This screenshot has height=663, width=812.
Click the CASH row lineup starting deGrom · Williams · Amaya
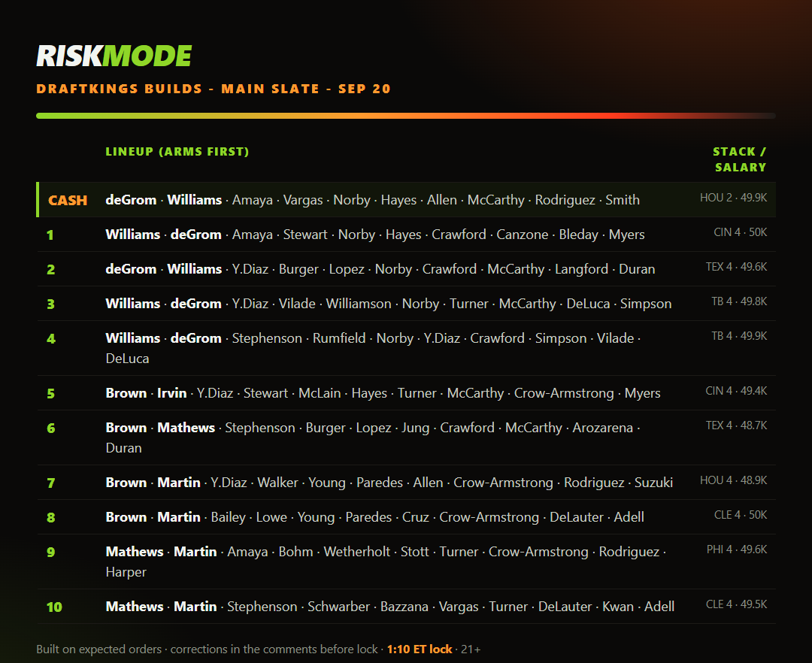[x=372, y=200]
